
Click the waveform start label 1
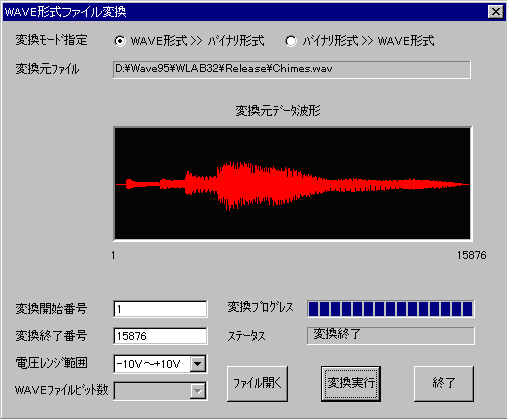click(113, 255)
